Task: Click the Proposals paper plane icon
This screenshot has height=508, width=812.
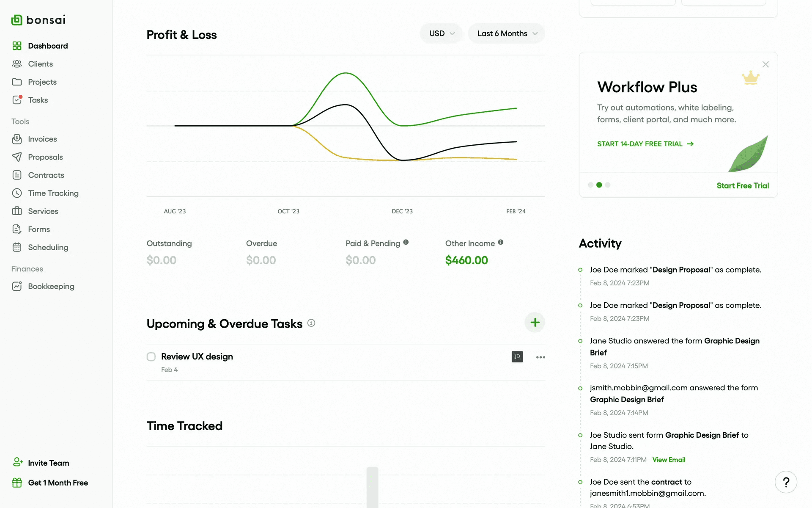Action: [x=17, y=157]
